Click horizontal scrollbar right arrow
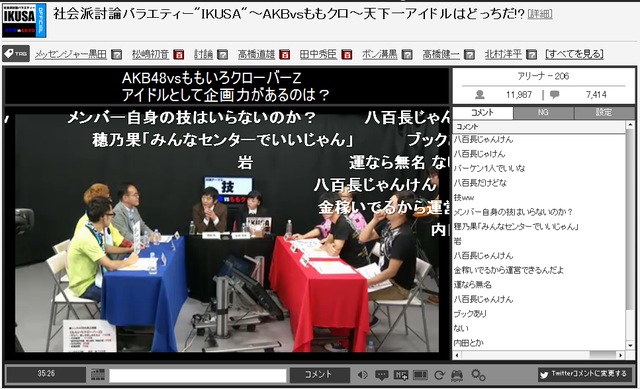This screenshot has height=390, width=640. (620, 355)
